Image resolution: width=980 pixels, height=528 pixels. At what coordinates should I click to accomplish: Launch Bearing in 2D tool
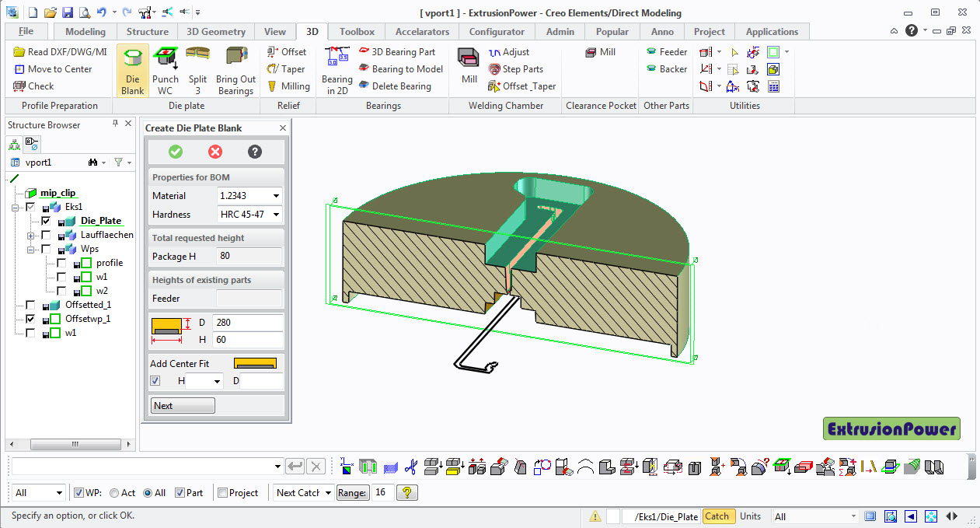[337, 70]
